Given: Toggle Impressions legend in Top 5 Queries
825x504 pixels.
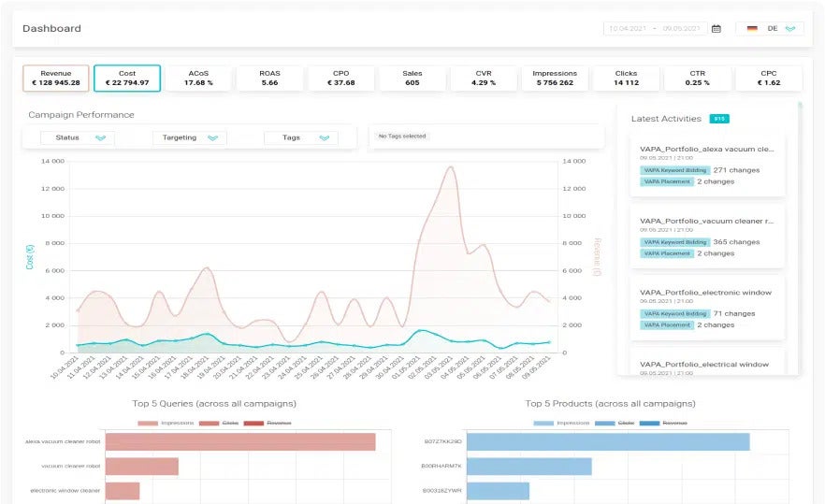Looking at the screenshot, I should [166, 423].
